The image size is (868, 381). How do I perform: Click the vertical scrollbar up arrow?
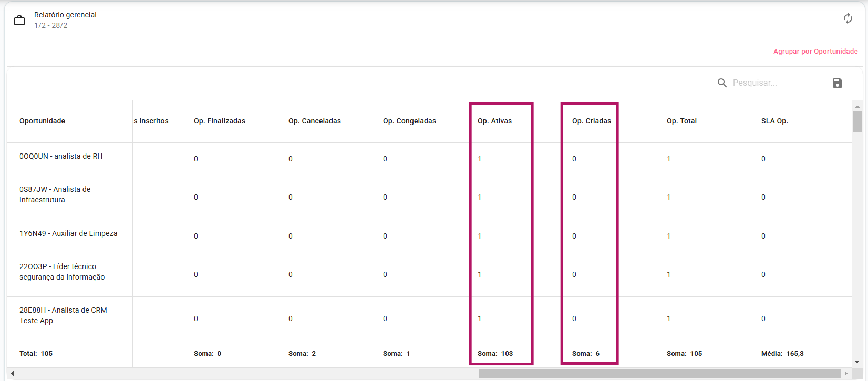pos(857,106)
